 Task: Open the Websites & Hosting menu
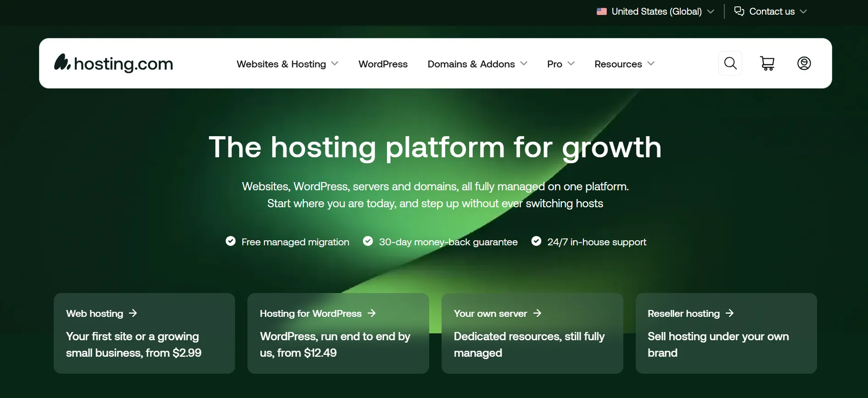pyautogui.click(x=287, y=64)
